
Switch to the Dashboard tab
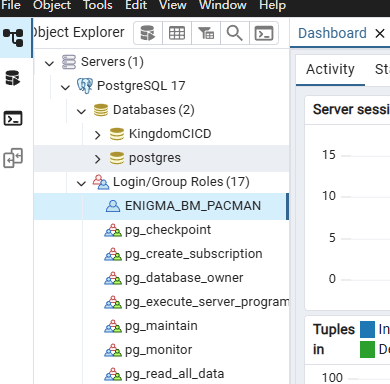click(x=332, y=33)
